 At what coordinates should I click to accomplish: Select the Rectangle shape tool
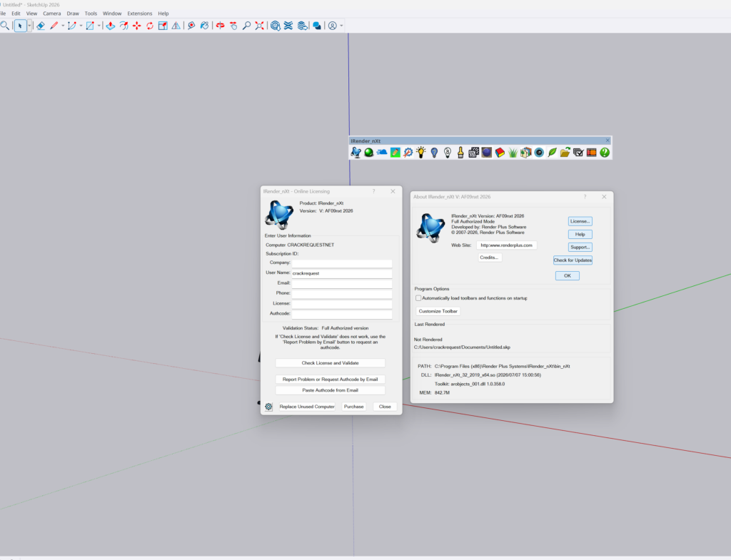pyautogui.click(x=90, y=26)
